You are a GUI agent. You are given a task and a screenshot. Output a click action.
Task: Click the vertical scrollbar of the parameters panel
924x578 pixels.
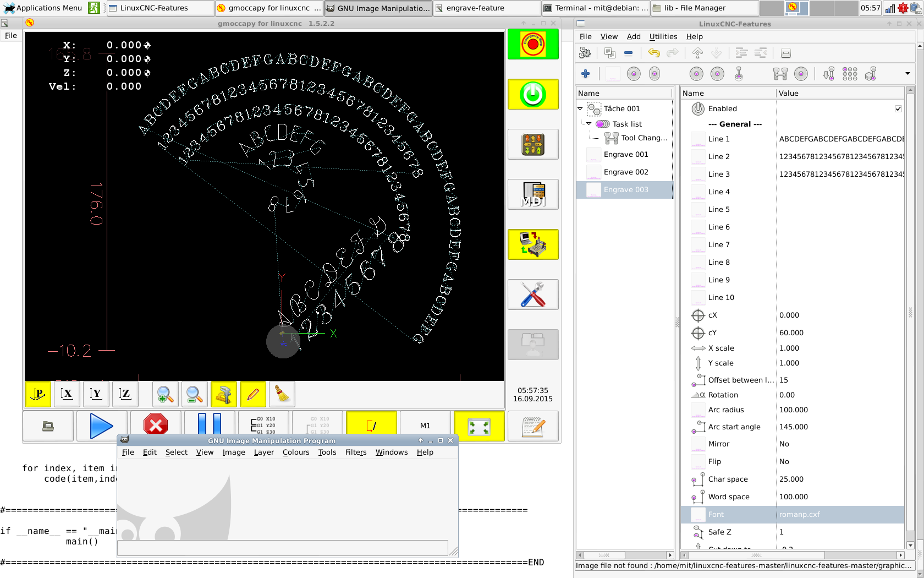click(x=910, y=317)
